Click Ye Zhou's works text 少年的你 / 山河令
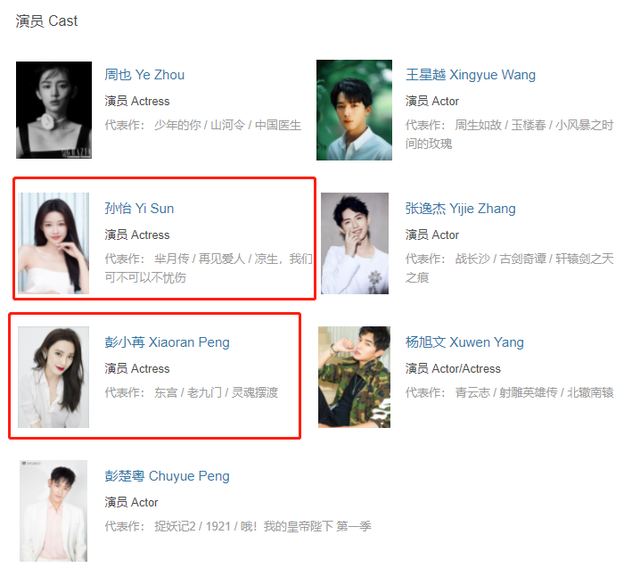Image resolution: width=640 pixels, height=576 pixels. 199,125
